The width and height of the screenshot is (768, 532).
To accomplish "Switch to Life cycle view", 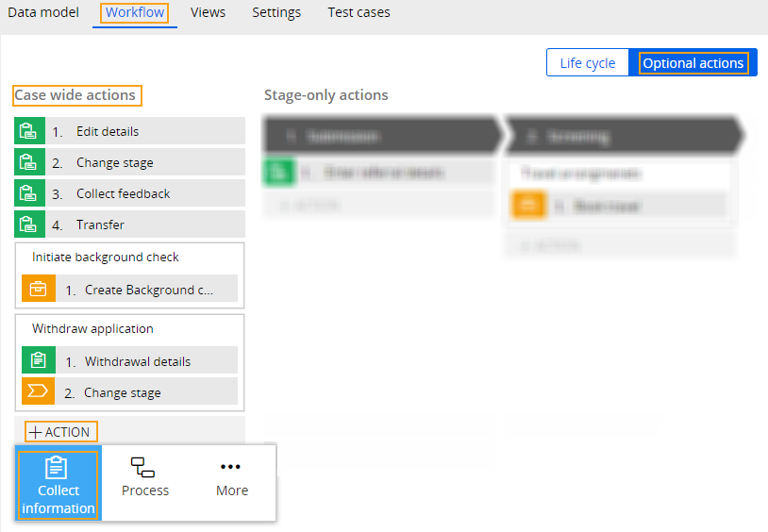I will [x=588, y=62].
